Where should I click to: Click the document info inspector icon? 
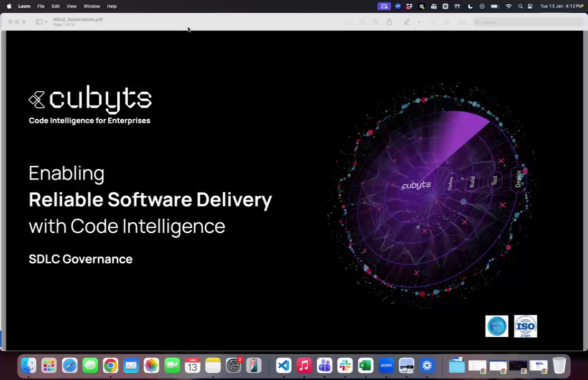(348, 22)
